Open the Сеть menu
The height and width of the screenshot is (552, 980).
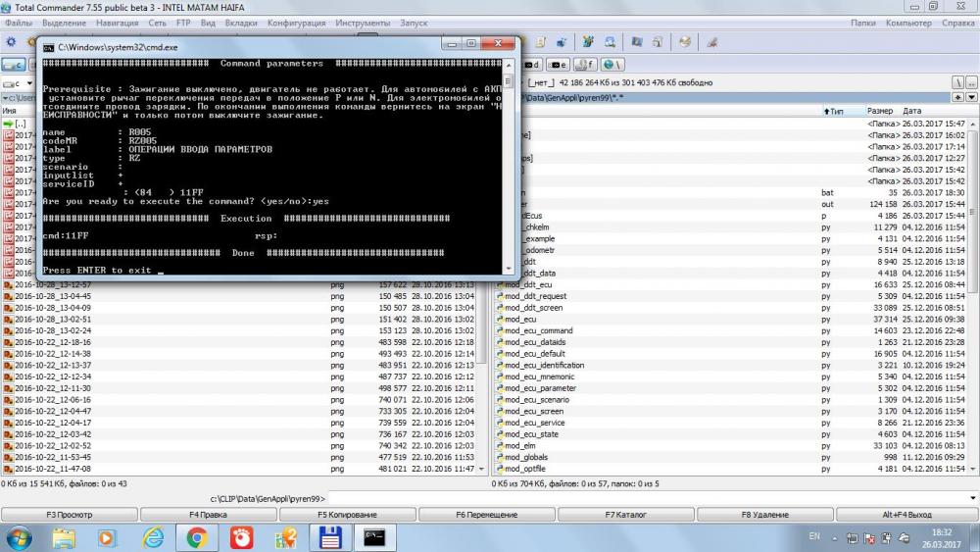coord(157,23)
